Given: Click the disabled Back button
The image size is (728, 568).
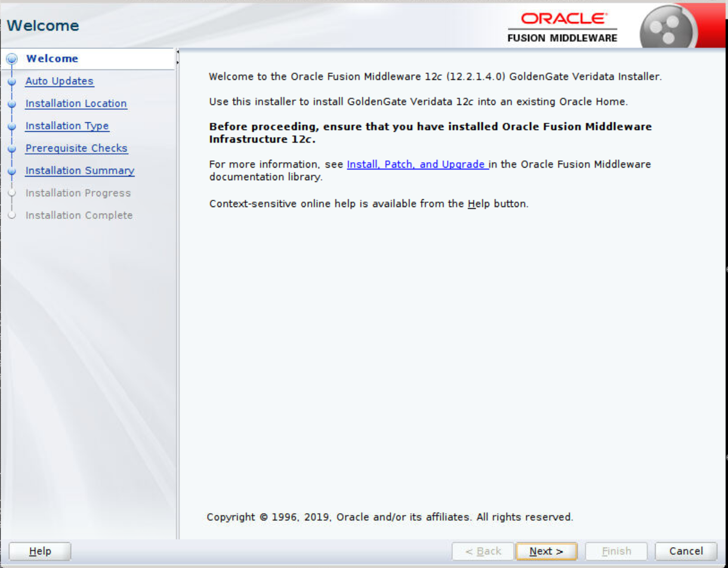Looking at the screenshot, I should 483,551.
